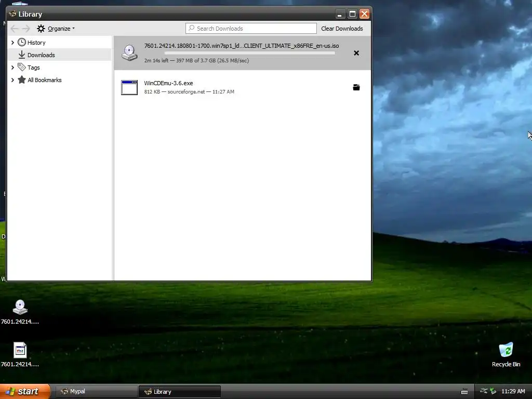The height and width of the screenshot is (399, 532).
Task: Click the Library taskbar button
Action: pyautogui.click(x=179, y=392)
